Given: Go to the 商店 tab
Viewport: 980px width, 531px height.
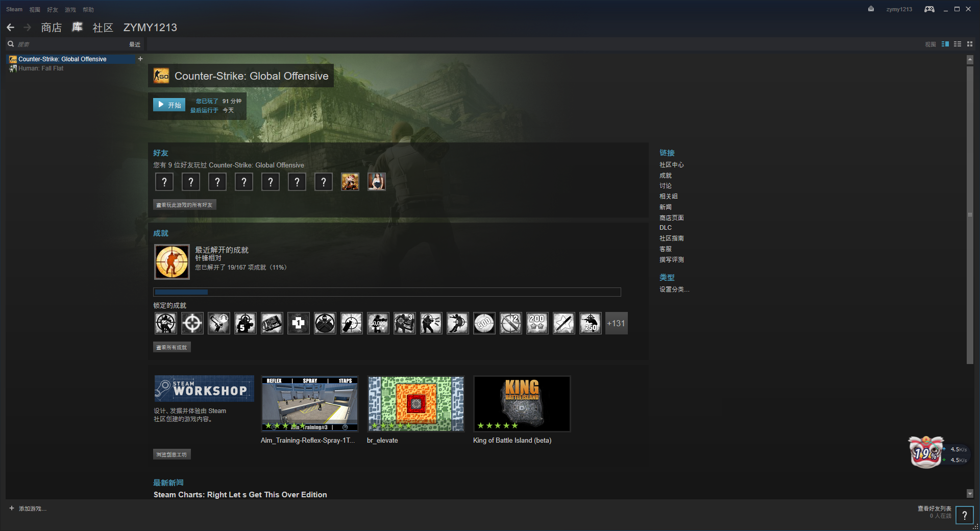Looking at the screenshot, I should [x=52, y=28].
